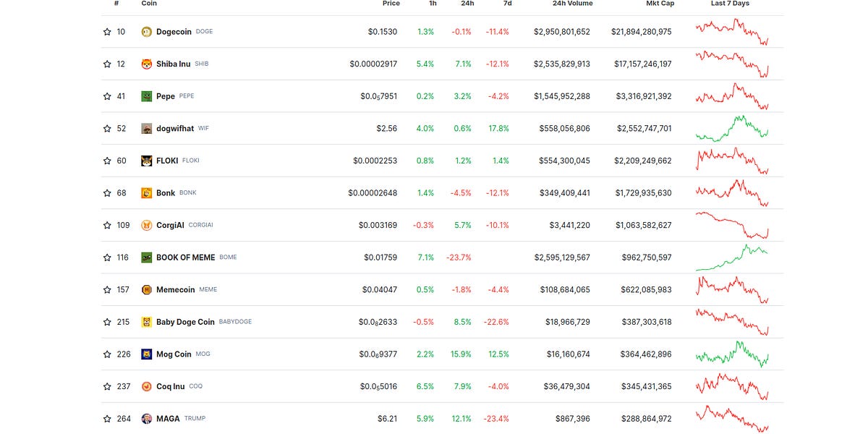Sort the table by Price column
This screenshot has width=868, height=434.
coord(391,4)
